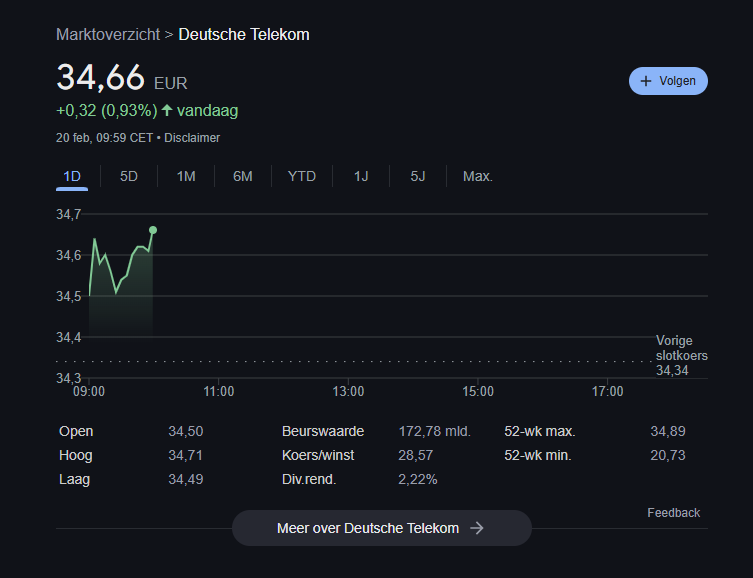
Task: Open the Marktoverzicht breadcrumb link
Action: 108,35
